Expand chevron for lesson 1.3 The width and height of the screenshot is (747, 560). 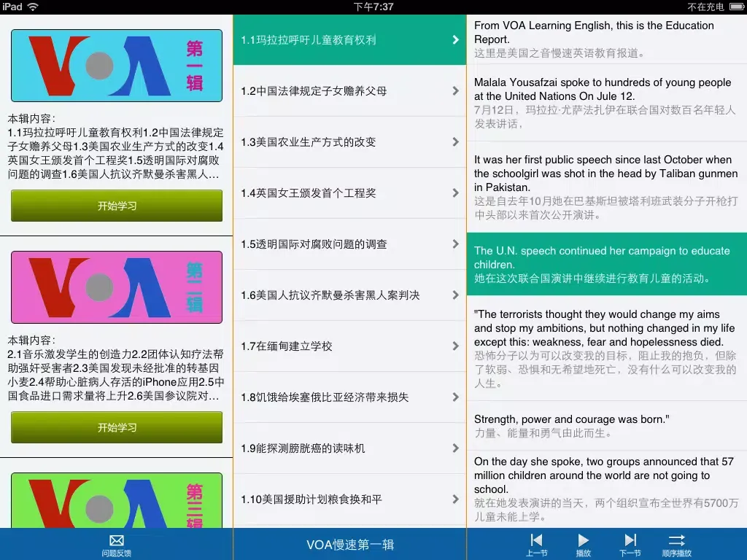pos(455,142)
